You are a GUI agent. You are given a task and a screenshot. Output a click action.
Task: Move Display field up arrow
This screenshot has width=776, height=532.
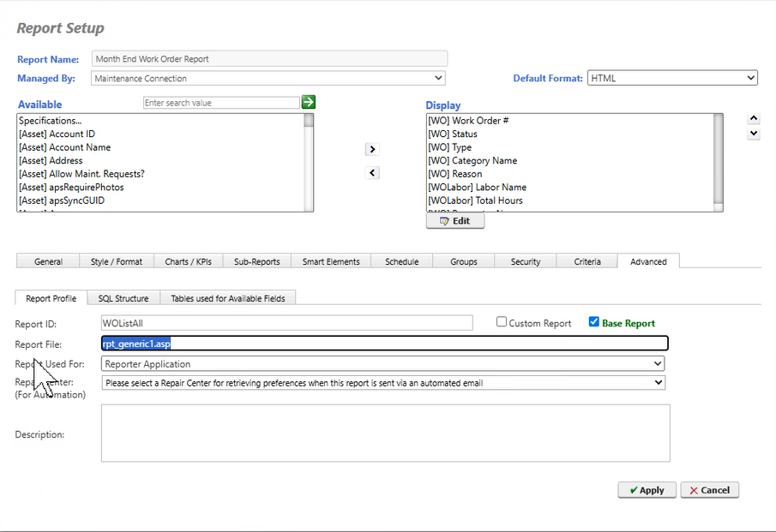point(753,118)
